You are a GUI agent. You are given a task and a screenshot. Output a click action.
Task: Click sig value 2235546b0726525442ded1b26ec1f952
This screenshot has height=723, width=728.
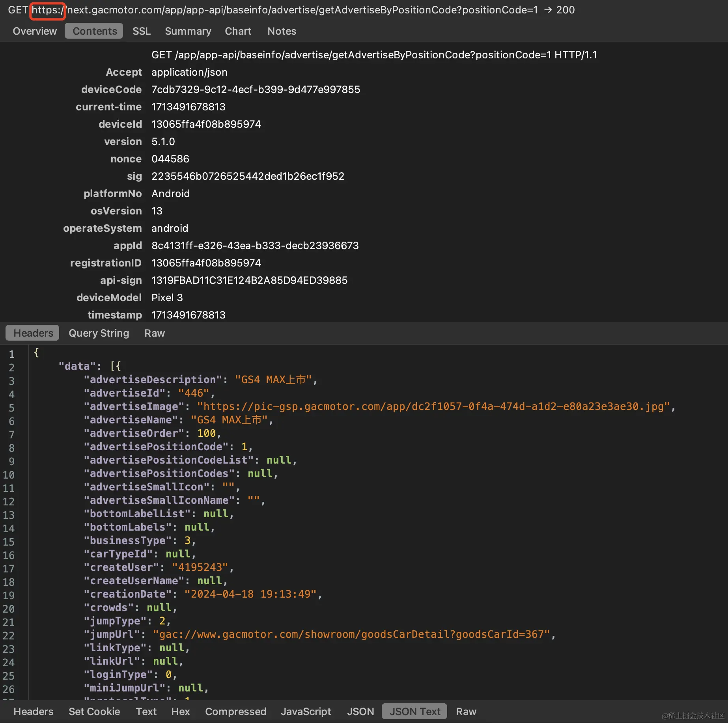coord(248,176)
